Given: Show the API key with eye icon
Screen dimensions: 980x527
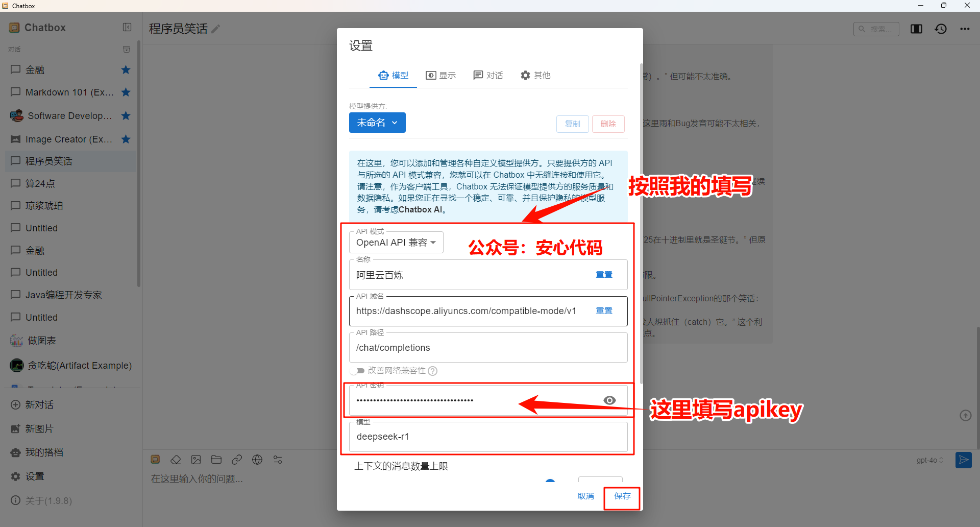Looking at the screenshot, I should [x=609, y=400].
